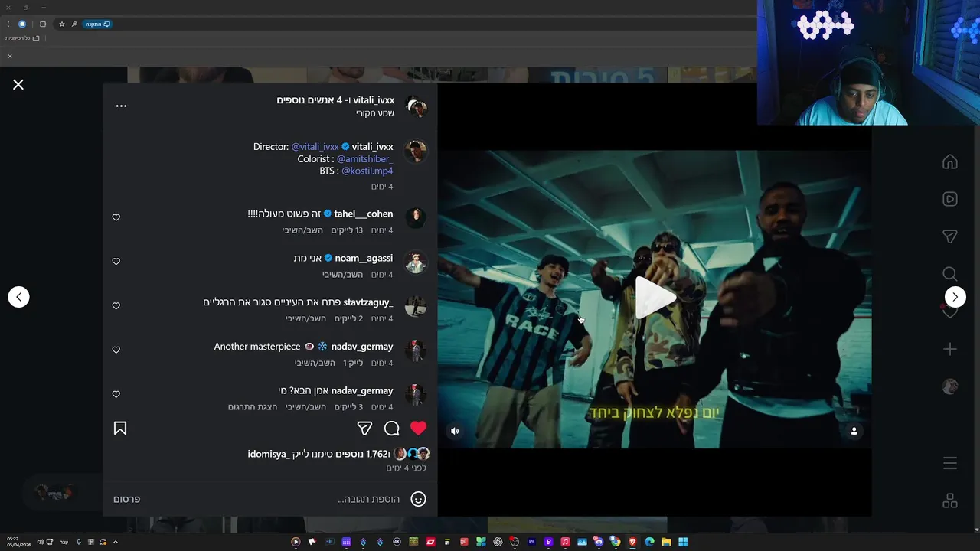Like the Another masterpiece comment

[116, 350]
